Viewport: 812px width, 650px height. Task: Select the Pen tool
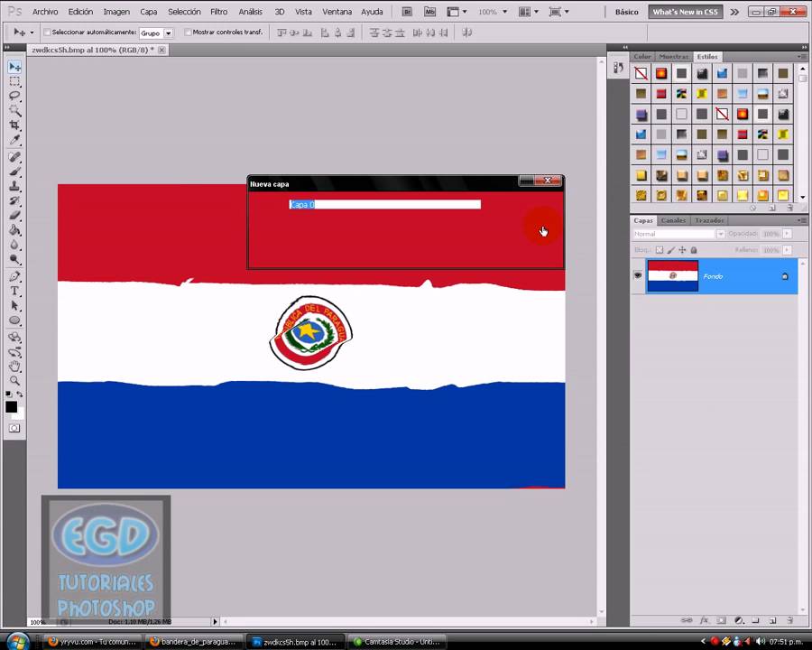pos(14,276)
